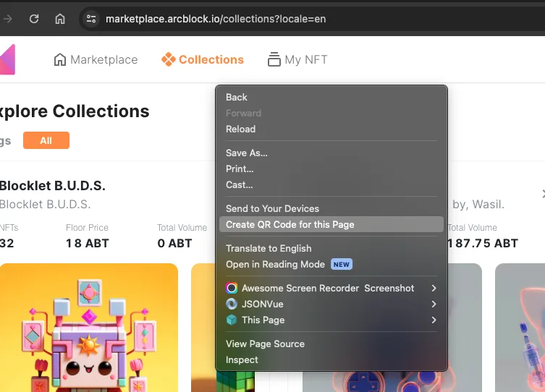
Task: Open the pink robot NFT thumbnail
Action: [89, 328]
